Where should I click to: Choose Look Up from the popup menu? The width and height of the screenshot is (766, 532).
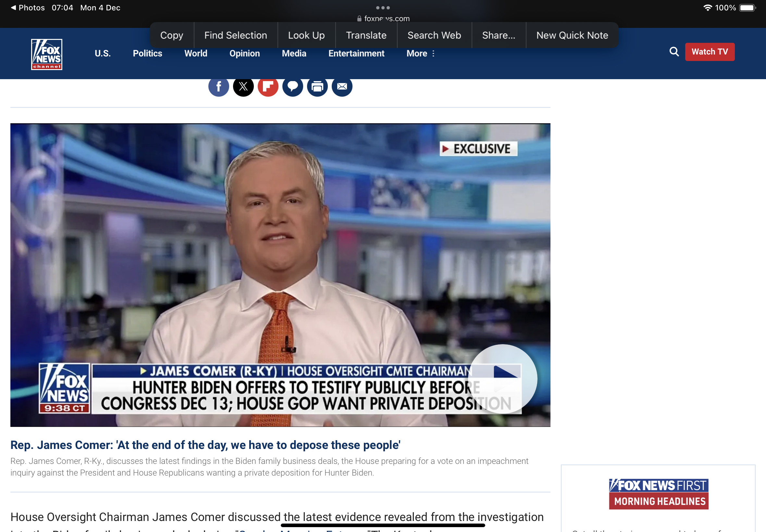coord(306,35)
